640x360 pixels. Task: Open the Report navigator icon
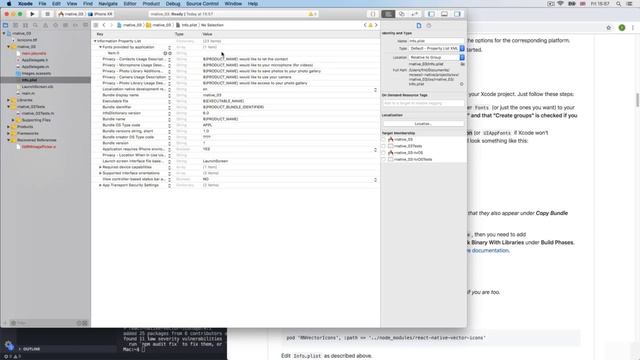85,25
